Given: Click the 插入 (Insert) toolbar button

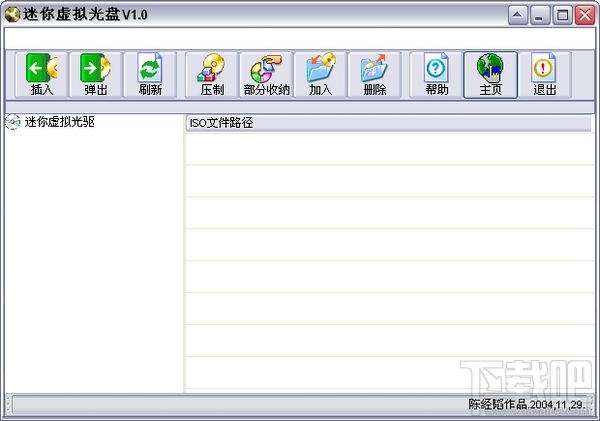Looking at the screenshot, I should point(42,75).
